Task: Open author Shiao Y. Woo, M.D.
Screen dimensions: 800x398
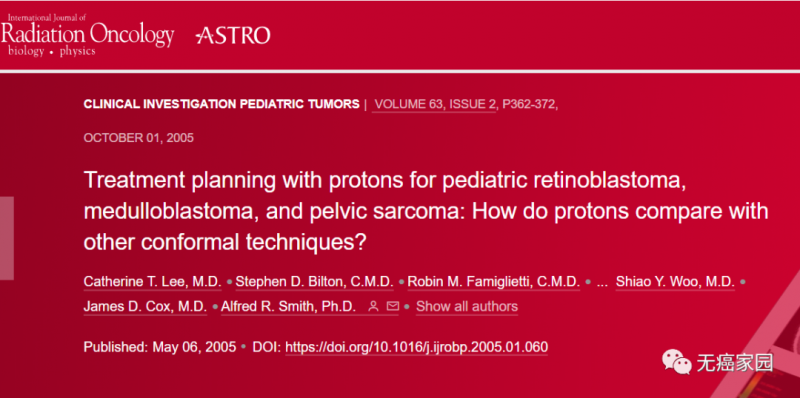Action: [x=675, y=282]
